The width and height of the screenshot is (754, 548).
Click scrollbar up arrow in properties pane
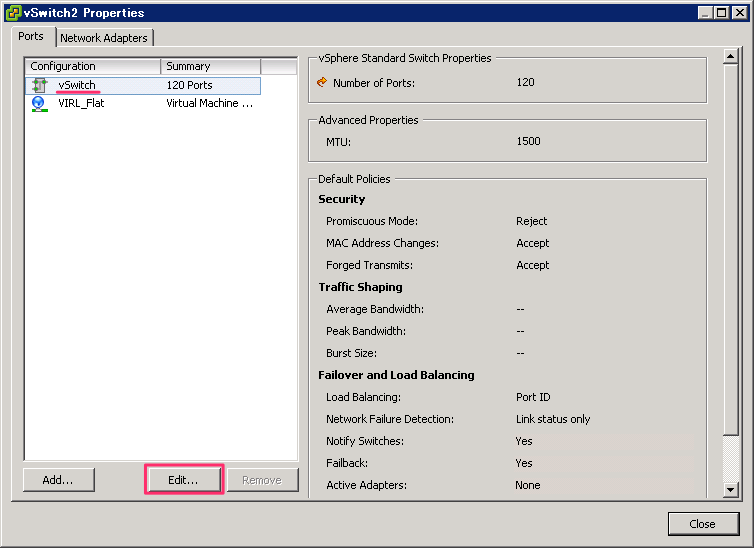[730, 57]
